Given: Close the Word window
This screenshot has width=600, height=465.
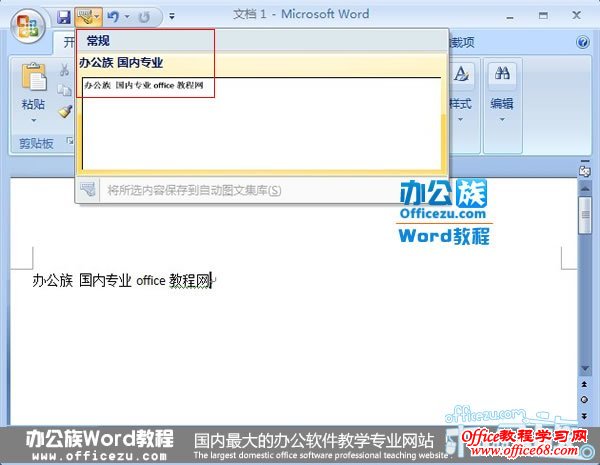Looking at the screenshot, I should (x=577, y=16).
